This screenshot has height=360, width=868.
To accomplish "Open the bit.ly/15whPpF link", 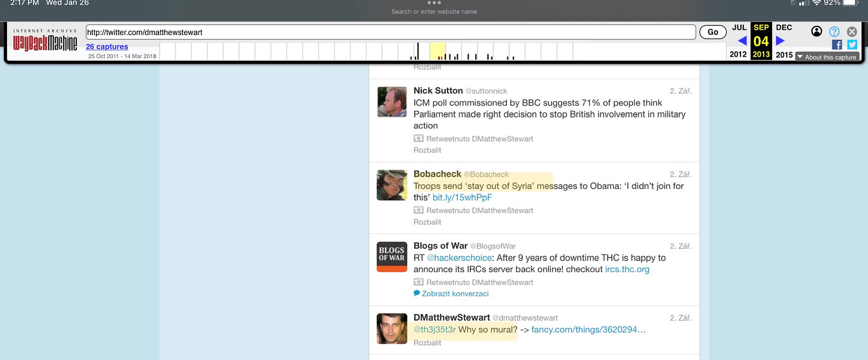I will pos(463,197).
